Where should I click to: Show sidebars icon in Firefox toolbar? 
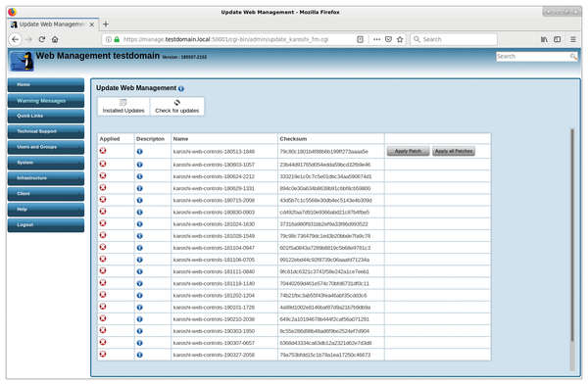click(558, 39)
